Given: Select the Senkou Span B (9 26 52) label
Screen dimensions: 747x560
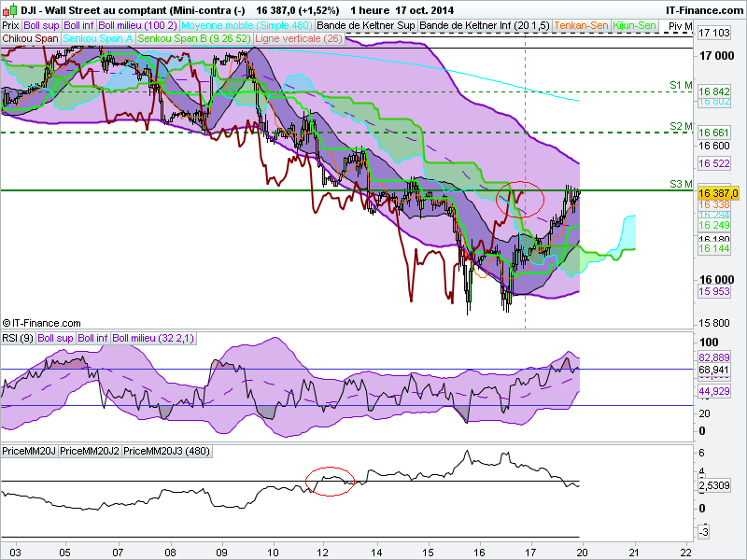Looking at the screenshot, I should 194,38.
